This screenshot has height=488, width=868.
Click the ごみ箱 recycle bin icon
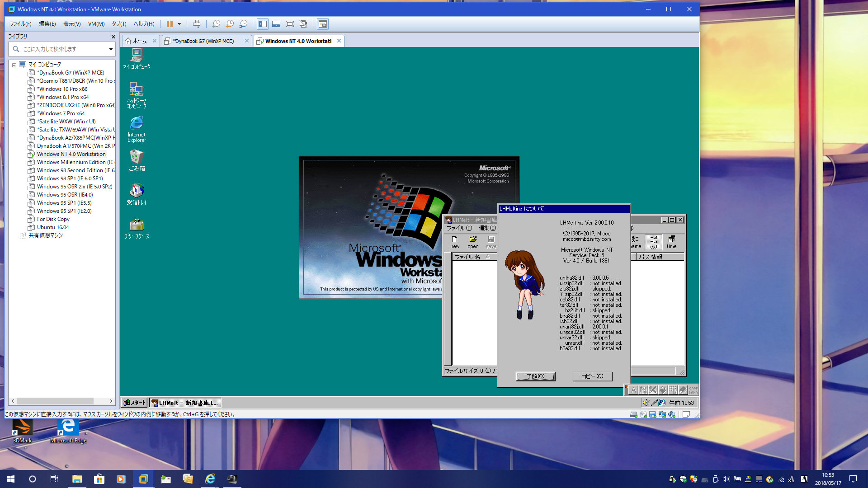[x=137, y=160]
